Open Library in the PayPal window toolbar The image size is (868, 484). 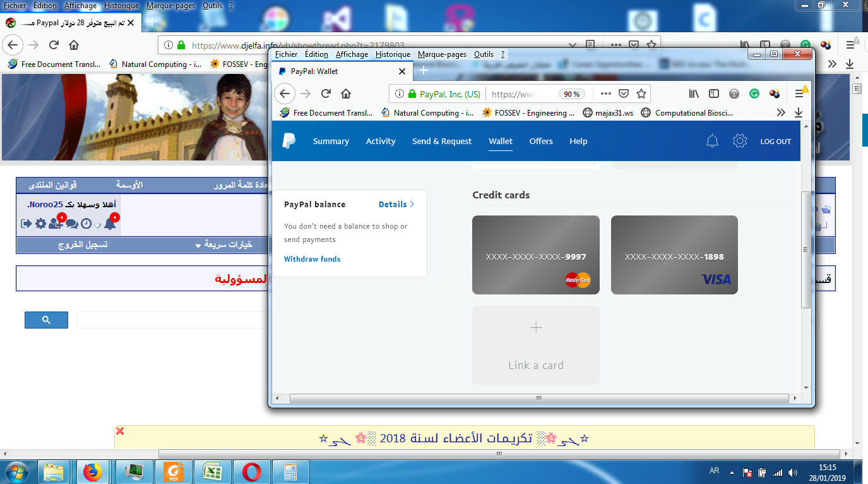point(694,94)
